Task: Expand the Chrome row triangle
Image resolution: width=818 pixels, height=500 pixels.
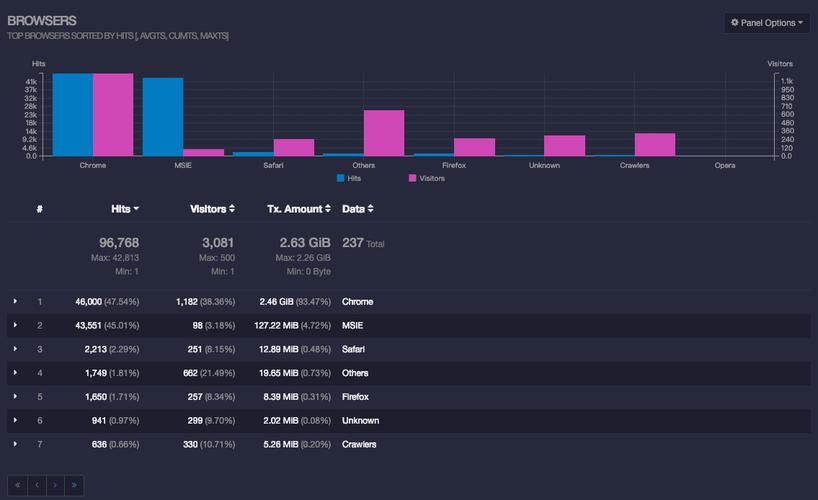Action: 15,301
